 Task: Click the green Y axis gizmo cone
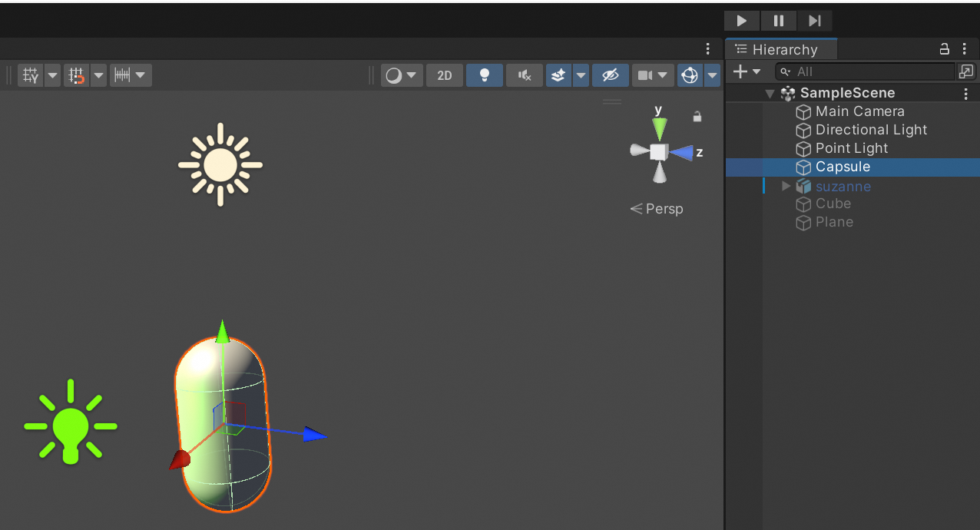[659, 128]
